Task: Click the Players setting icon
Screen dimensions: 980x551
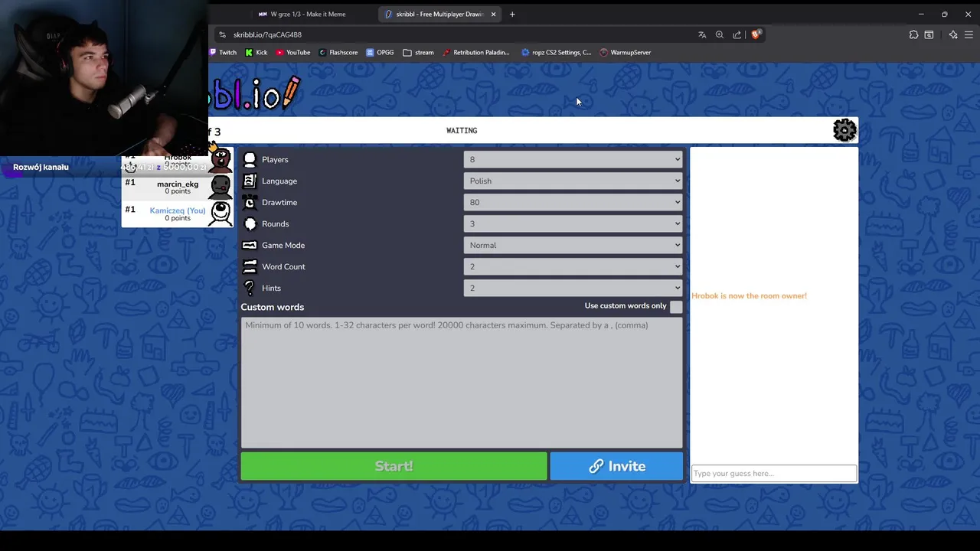Action: coord(250,159)
